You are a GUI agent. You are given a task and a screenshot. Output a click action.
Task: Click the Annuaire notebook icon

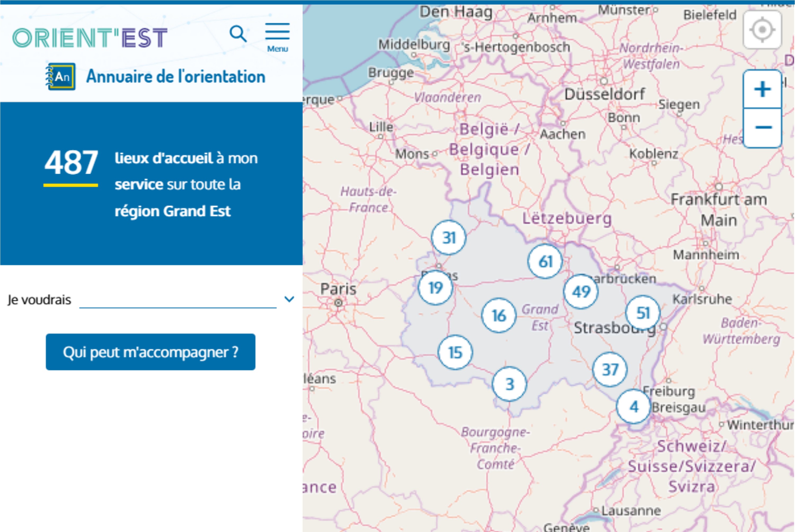click(61, 77)
